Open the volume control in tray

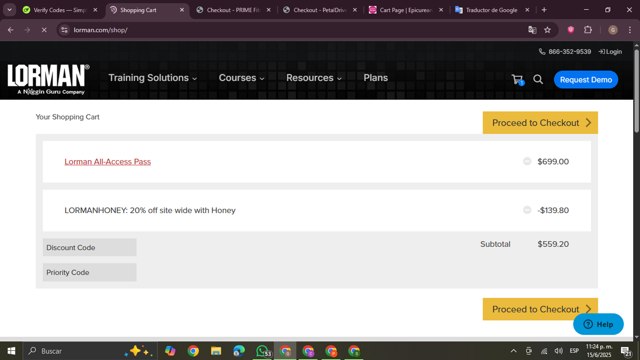click(559, 351)
